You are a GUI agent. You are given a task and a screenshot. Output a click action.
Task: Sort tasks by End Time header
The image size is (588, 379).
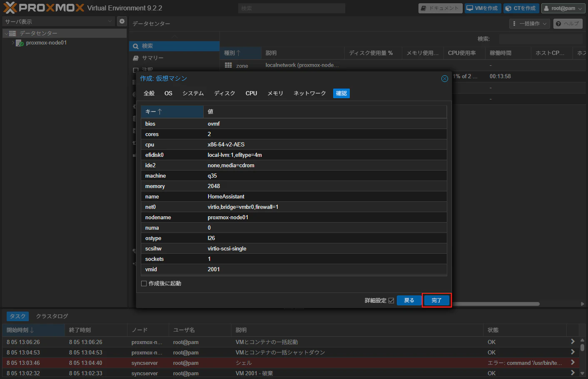96,330
